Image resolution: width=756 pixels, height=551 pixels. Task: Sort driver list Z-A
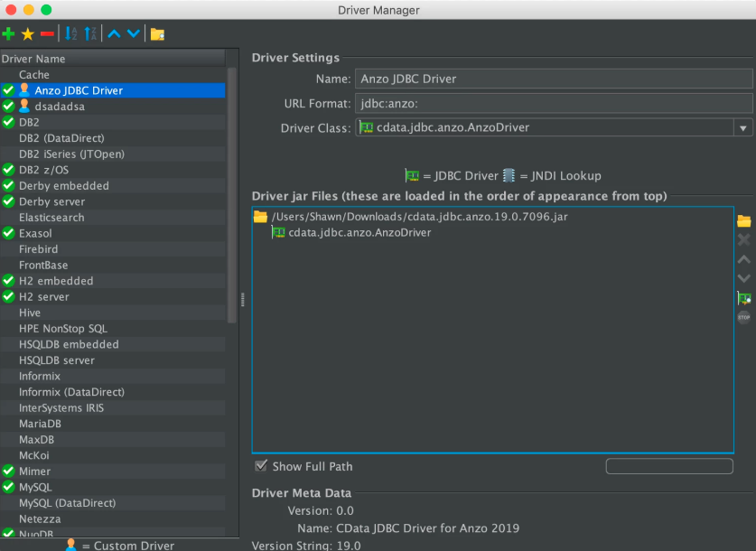tap(89, 33)
